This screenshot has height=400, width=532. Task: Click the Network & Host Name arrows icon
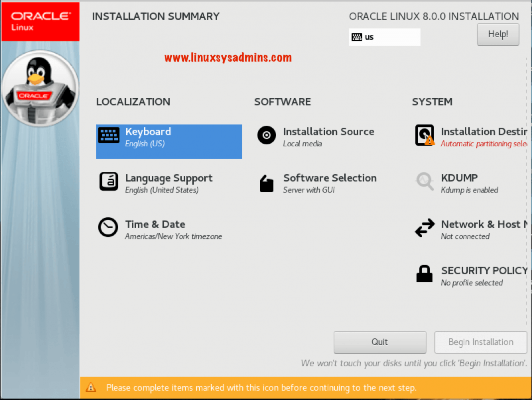coord(424,228)
